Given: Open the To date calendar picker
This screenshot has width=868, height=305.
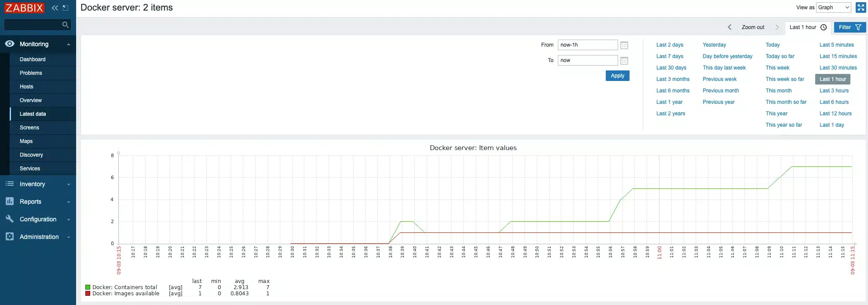Looking at the screenshot, I should [624, 61].
